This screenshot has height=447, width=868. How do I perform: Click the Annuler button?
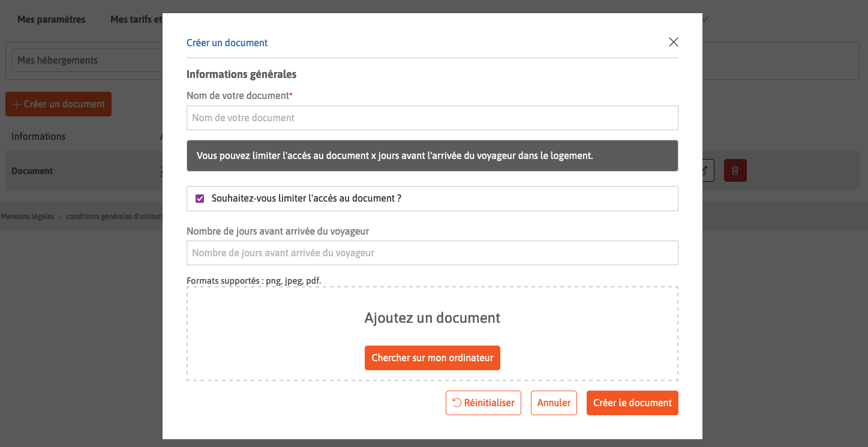[554, 403]
